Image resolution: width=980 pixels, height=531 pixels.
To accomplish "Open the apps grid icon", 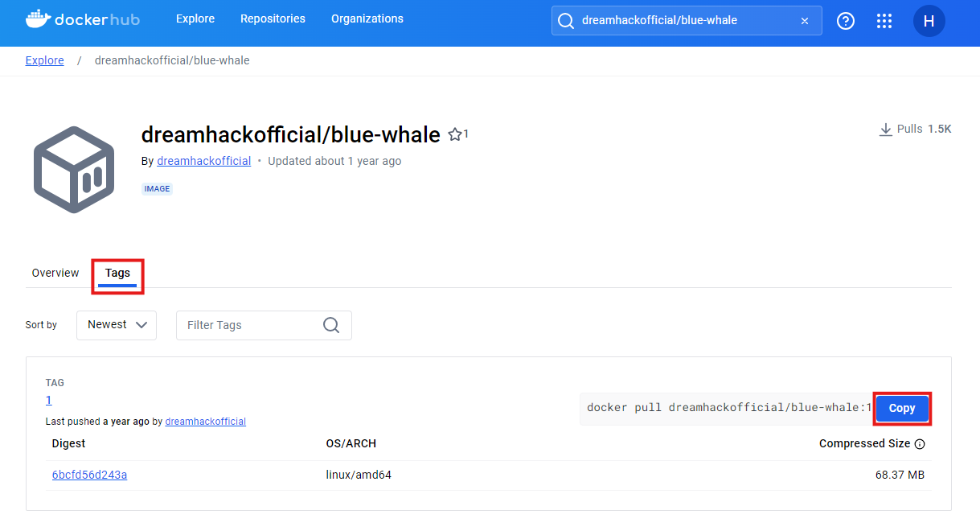I will click(x=884, y=21).
